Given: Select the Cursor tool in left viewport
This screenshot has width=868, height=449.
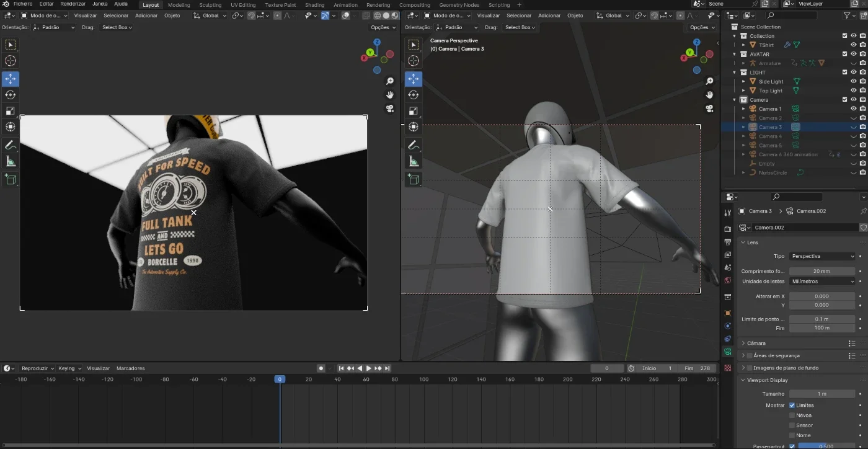Looking at the screenshot, I should coord(11,61).
